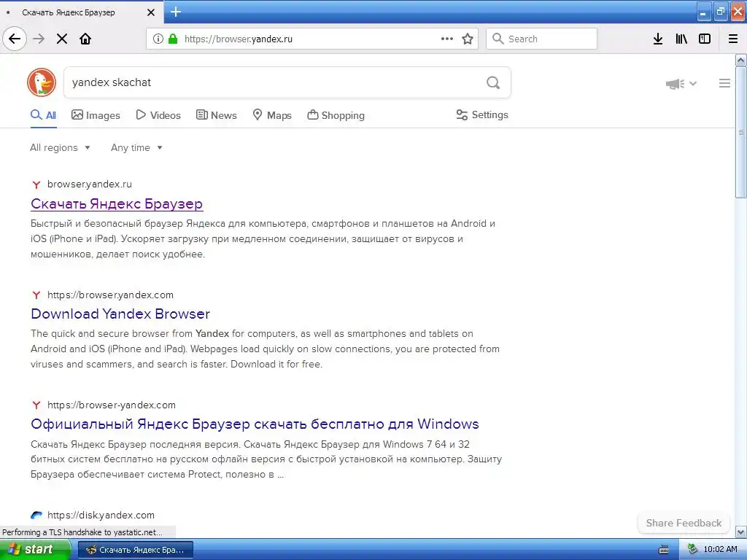Bookmark this page with the star icon

click(x=468, y=39)
